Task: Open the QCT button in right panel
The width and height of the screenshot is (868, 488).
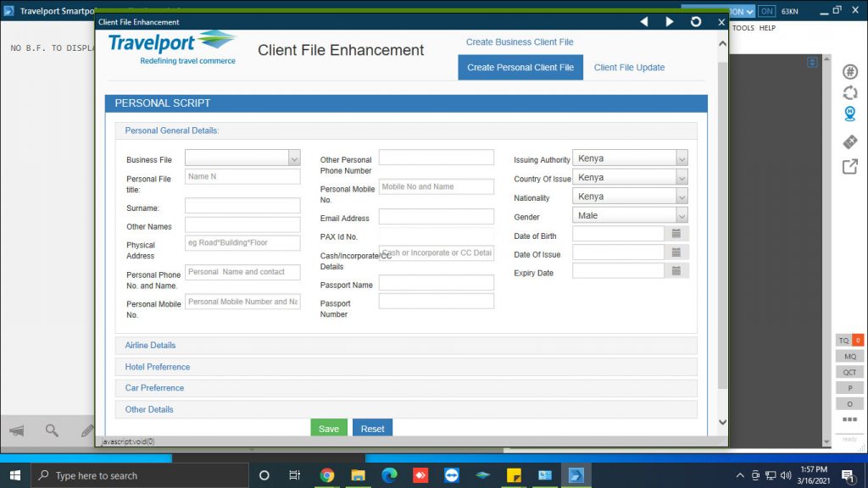Action: pyautogui.click(x=849, y=373)
